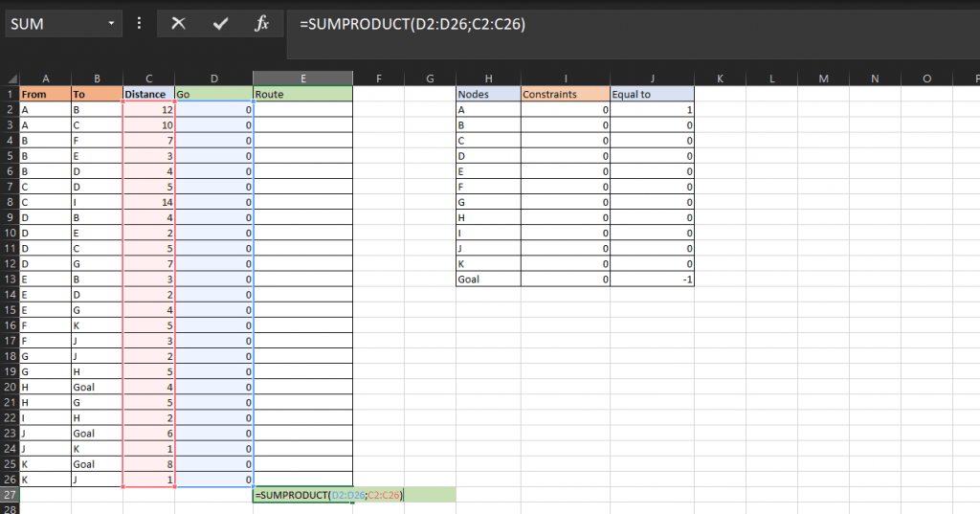Select the row 27 header
Screen dimensions: 980x514
click(x=10, y=495)
